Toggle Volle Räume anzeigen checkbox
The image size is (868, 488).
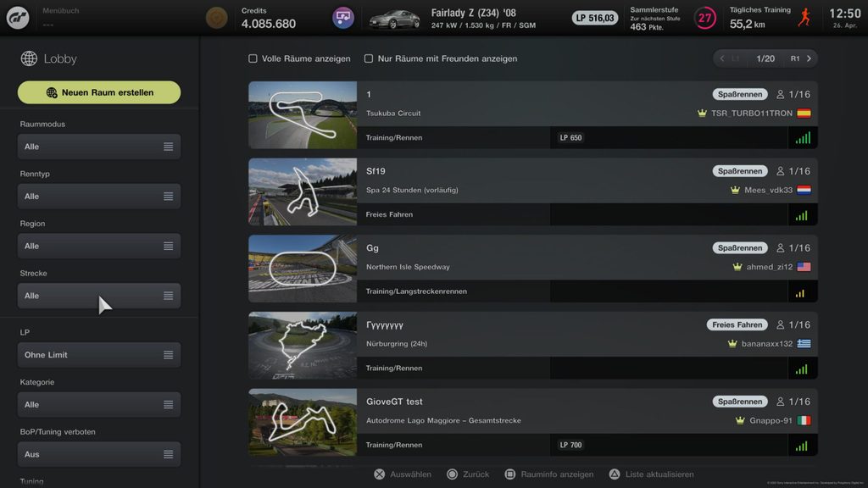(253, 58)
